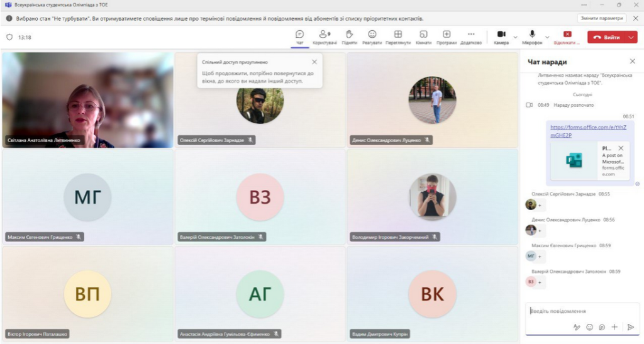The width and height of the screenshot is (644, 344).
Task: Expand the camera options arrow
Action: (x=516, y=37)
